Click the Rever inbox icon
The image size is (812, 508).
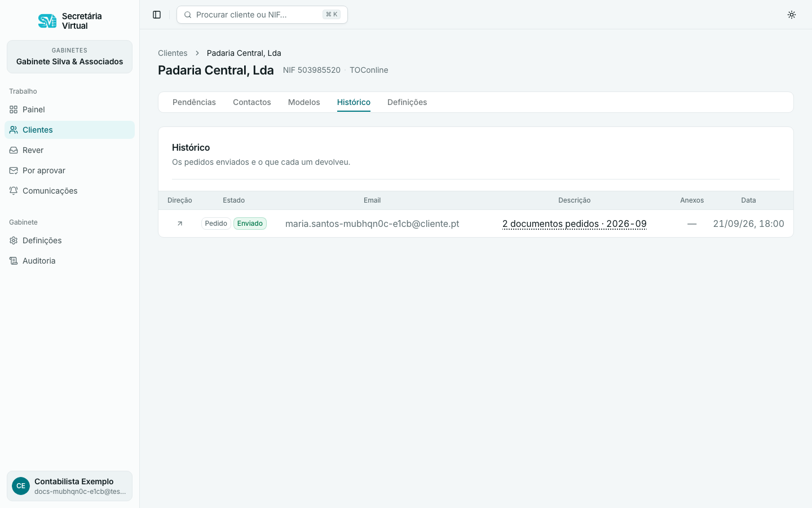[14, 150]
